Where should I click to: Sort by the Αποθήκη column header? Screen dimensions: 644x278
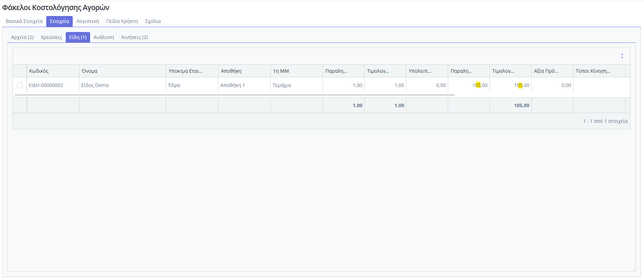[231, 71]
